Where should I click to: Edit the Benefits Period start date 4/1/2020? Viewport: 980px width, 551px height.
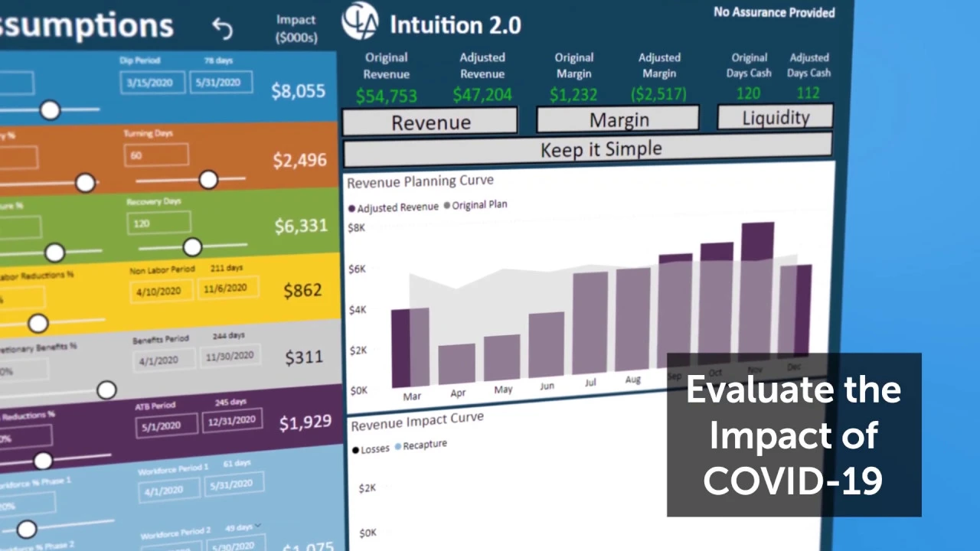[x=164, y=360]
